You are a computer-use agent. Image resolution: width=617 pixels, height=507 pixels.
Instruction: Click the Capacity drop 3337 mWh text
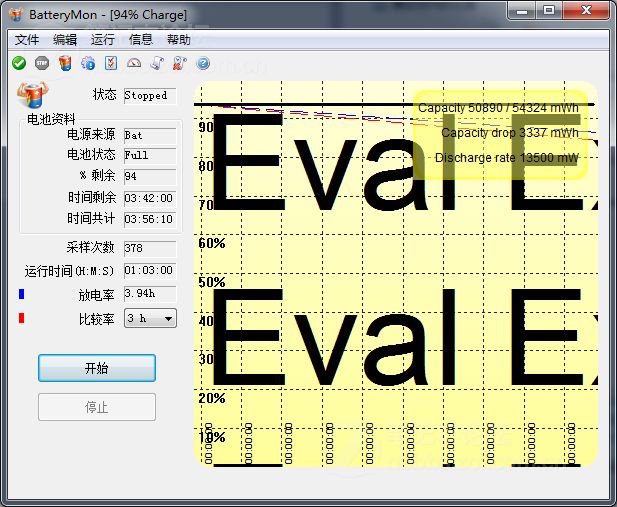coord(510,133)
